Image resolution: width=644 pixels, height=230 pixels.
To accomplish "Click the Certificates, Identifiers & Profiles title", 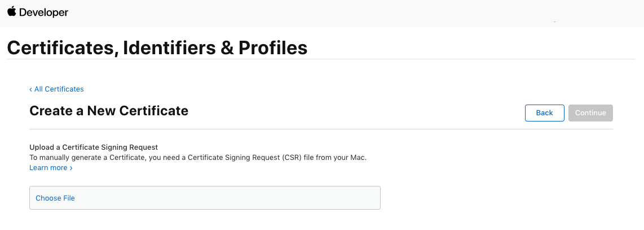I will (157, 47).
